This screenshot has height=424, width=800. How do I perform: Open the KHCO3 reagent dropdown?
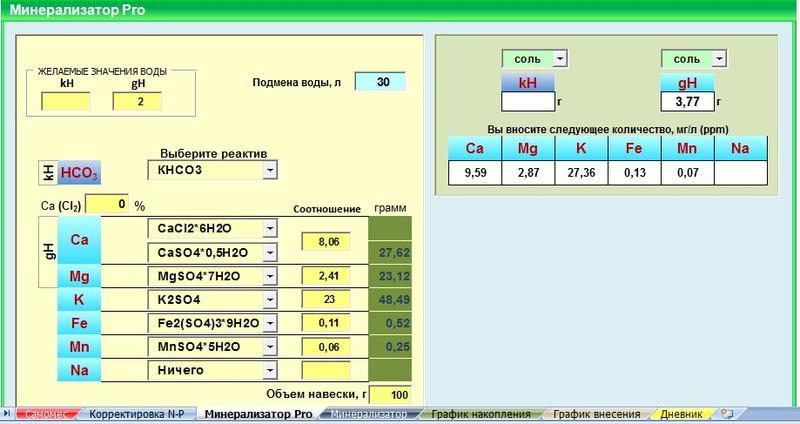(270, 171)
